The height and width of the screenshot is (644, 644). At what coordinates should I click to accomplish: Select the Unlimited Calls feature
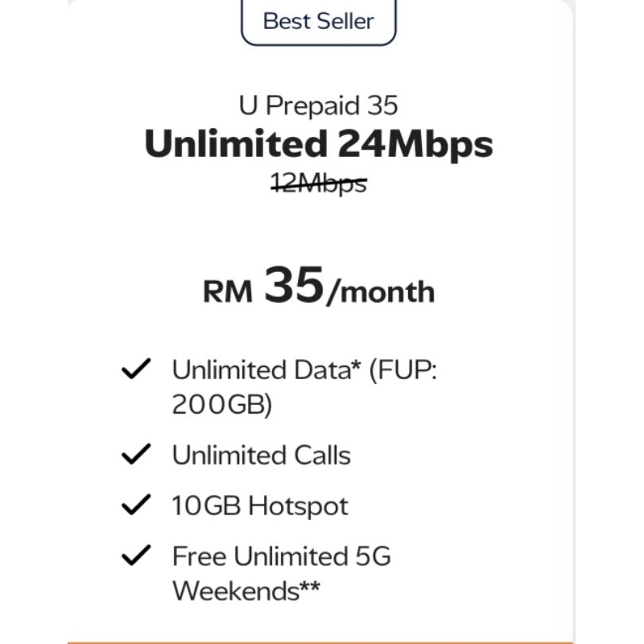click(x=262, y=456)
